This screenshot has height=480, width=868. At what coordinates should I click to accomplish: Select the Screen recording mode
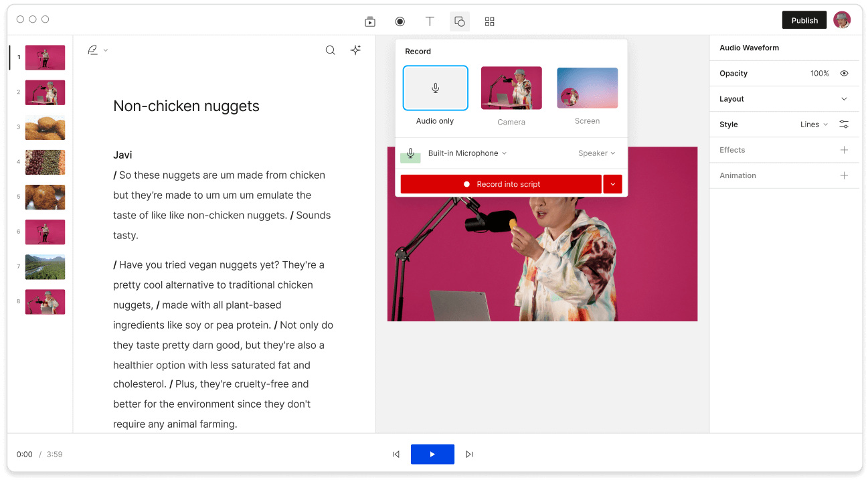(x=587, y=88)
